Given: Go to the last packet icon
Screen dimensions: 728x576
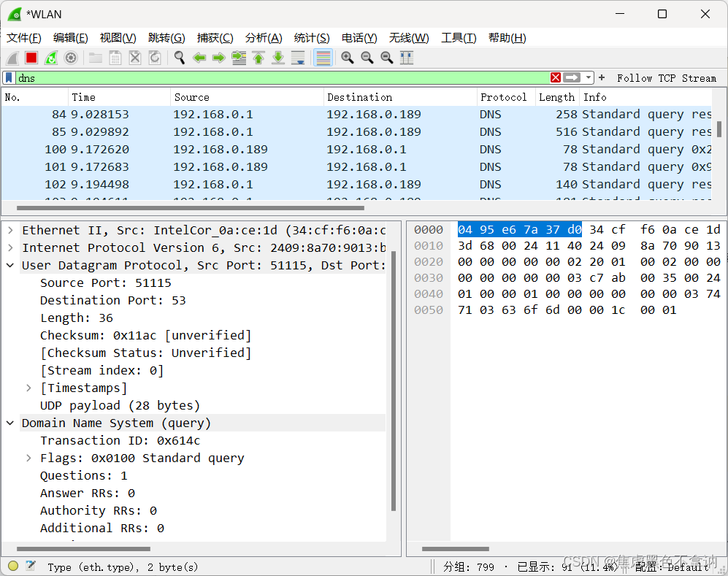Looking at the screenshot, I should click(x=278, y=58).
